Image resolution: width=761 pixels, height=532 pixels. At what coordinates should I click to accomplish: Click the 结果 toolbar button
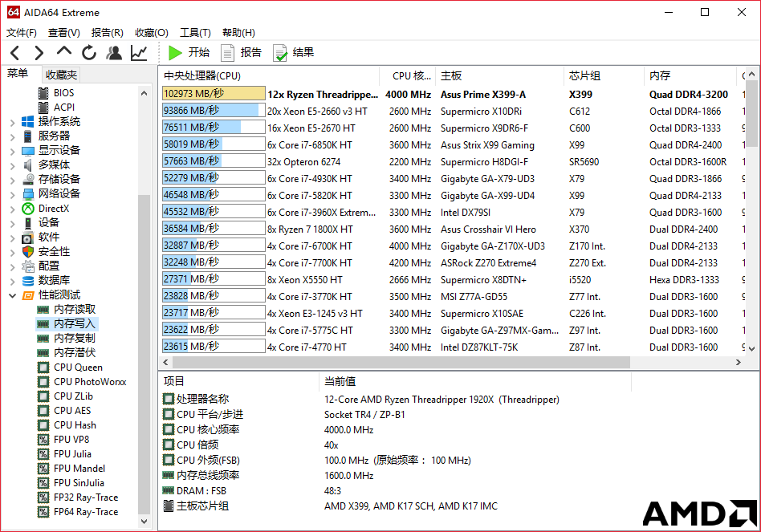(x=294, y=52)
